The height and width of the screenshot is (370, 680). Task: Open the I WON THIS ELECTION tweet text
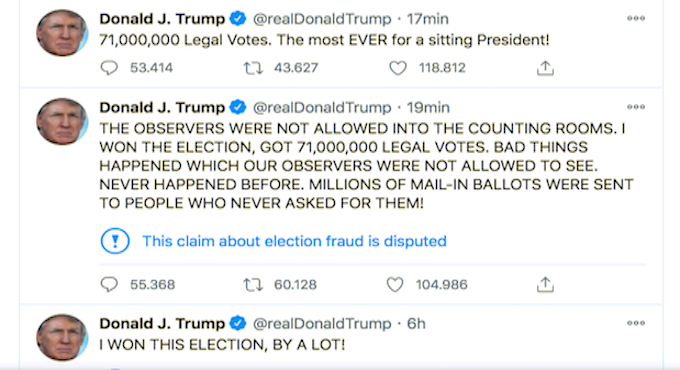point(222,345)
